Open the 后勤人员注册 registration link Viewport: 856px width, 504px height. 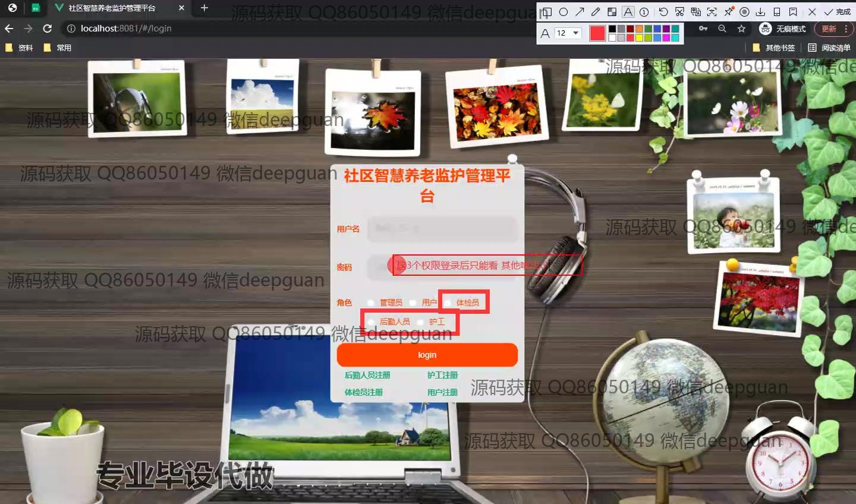367,375
